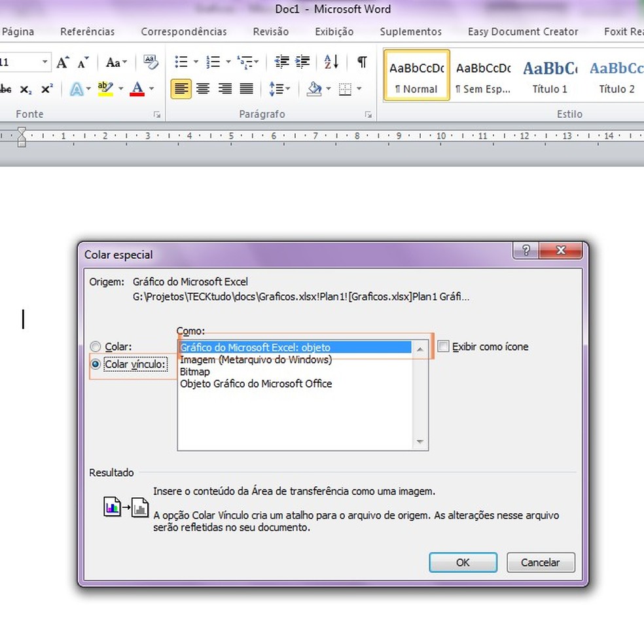Center-align text in Parágrafo group

(x=203, y=88)
